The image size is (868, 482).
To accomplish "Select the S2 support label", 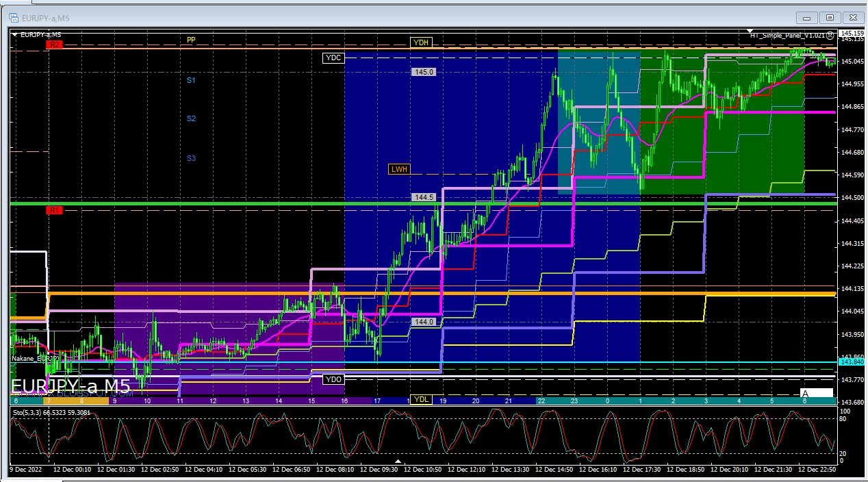I will tap(191, 118).
